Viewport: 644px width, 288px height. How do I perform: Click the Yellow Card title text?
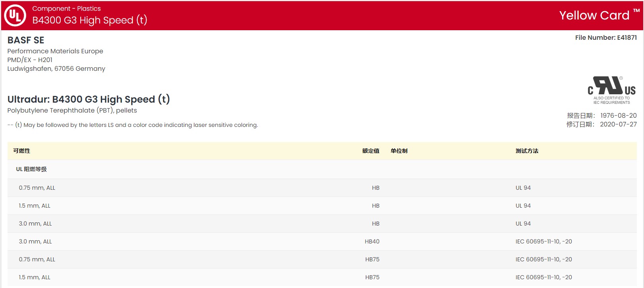[594, 16]
